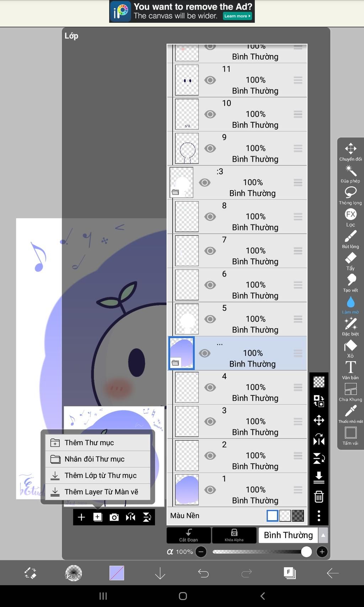Image resolution: width=364 pixels, height=607 pixels.
Task: Select the dark checkered transparent background swatch
Action: (298, 516)
